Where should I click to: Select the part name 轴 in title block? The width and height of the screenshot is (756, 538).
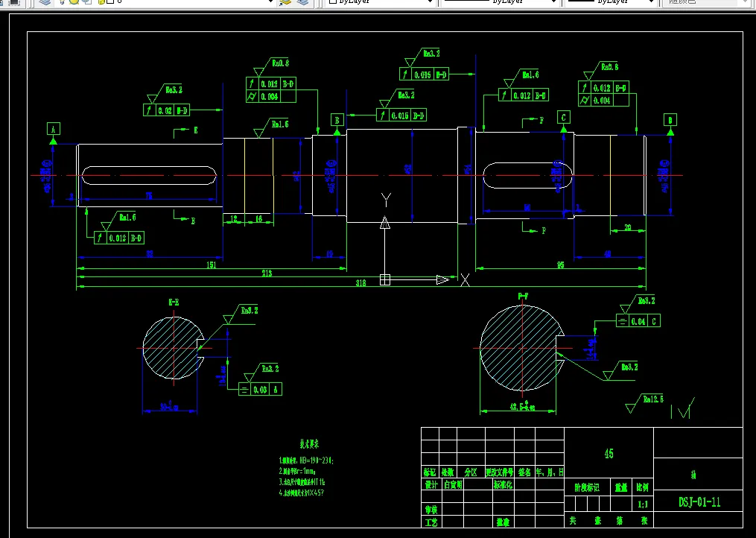pyautogui.click(x=693, y=475)
